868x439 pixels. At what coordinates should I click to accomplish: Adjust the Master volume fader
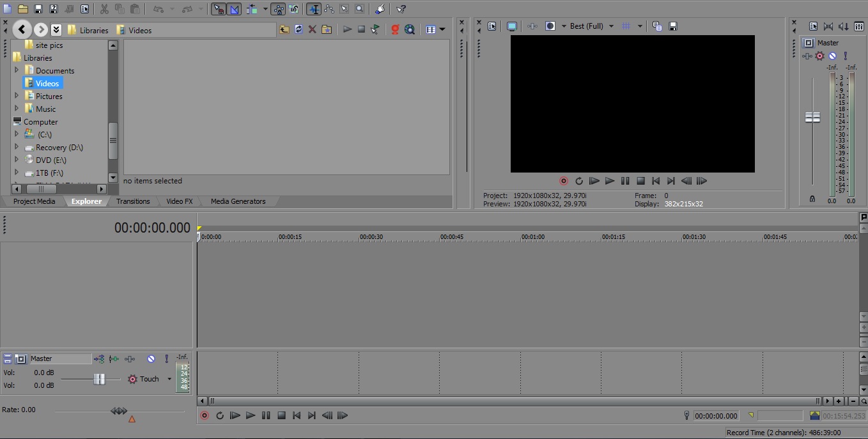point(812,117)
